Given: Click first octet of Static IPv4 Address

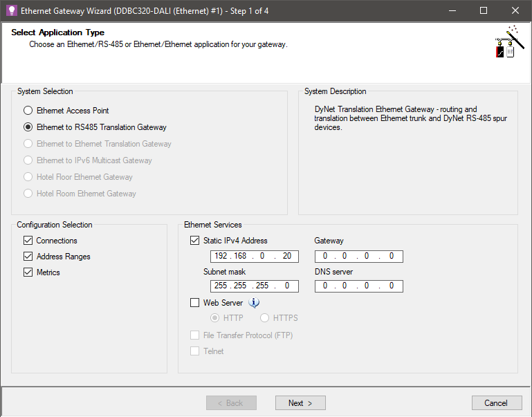Looking at the screenshot, I should [221, 257].
